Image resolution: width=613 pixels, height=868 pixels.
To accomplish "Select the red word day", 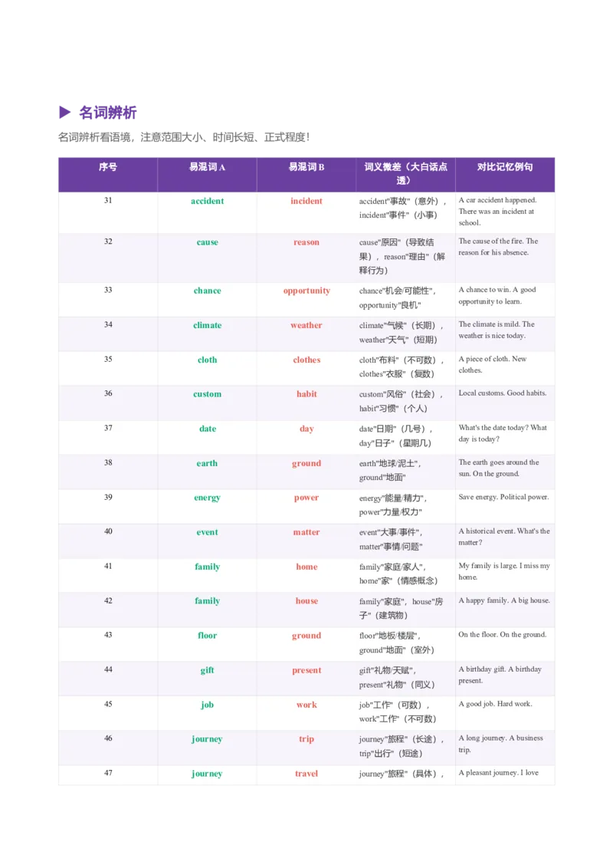I will pyautogui.click(x=306, y=429).
